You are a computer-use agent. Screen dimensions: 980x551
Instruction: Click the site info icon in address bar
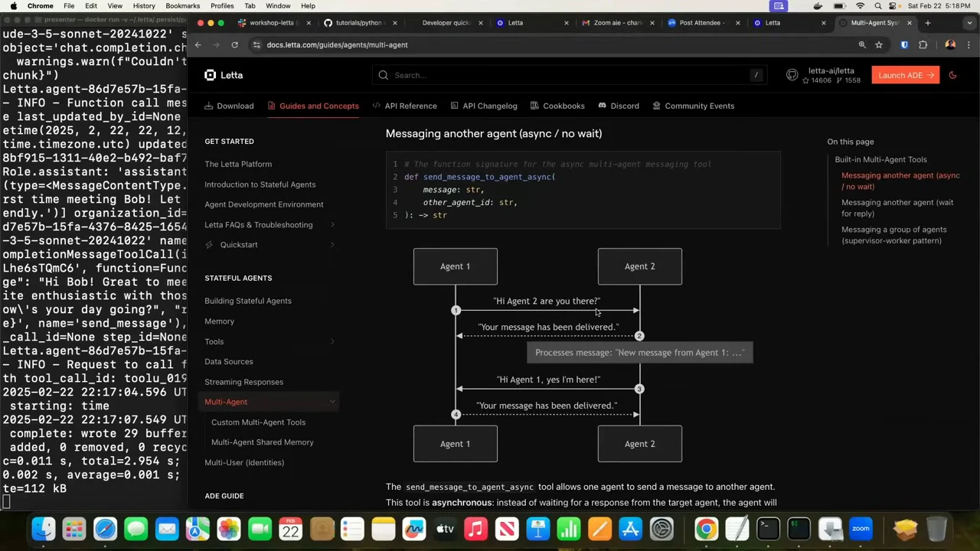256,44
